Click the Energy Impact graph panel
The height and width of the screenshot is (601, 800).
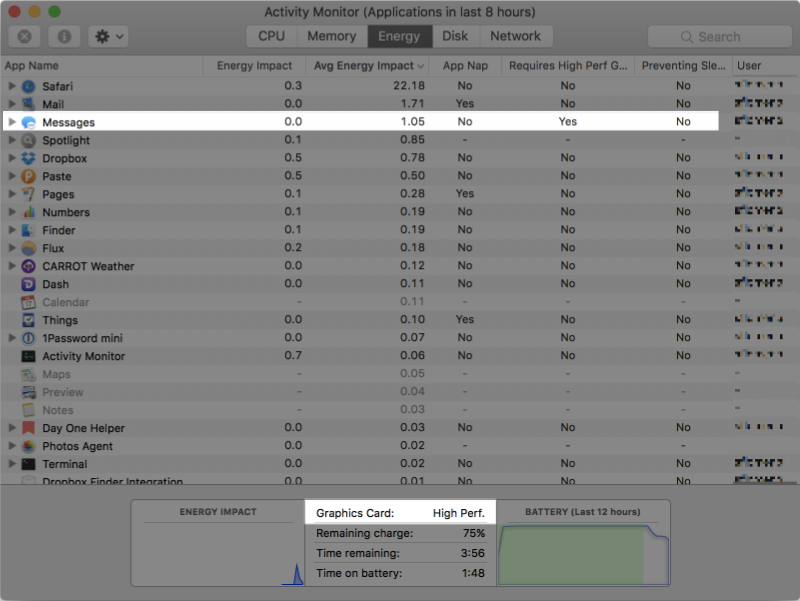pyautogui.click(x=218, y=543)
